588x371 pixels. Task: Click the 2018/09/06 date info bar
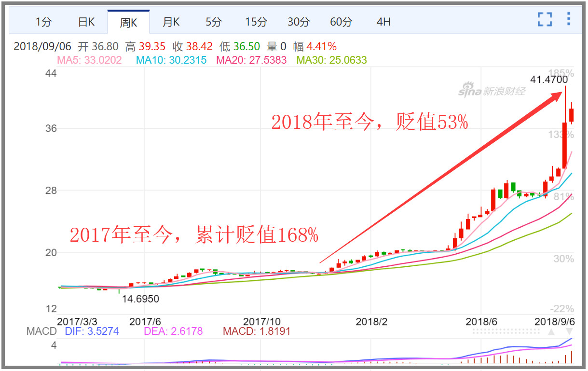(43, 46)
